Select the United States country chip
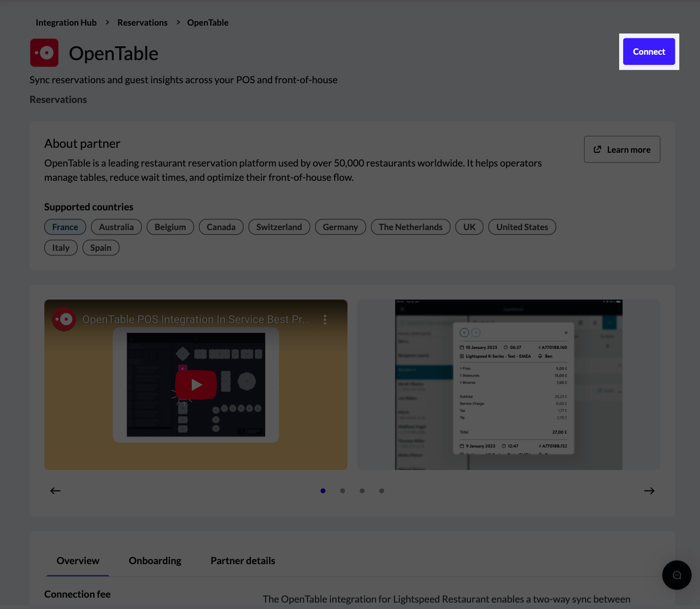 522,227
